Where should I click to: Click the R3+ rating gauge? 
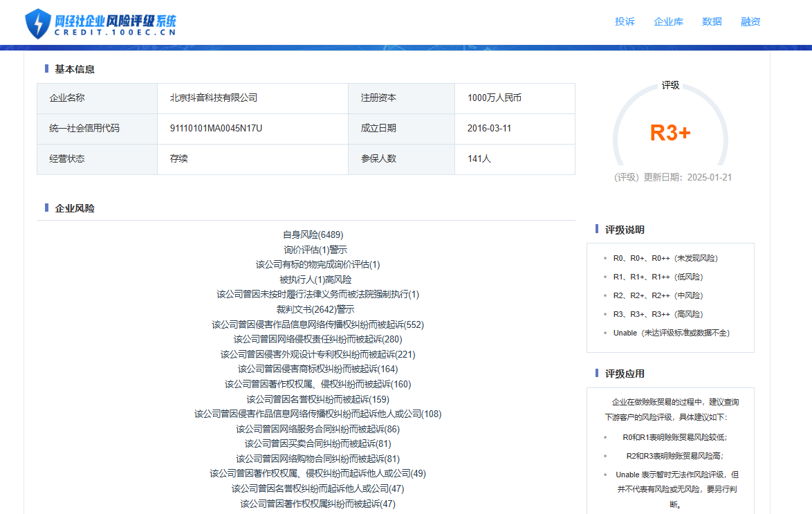(x=670, y=132)
